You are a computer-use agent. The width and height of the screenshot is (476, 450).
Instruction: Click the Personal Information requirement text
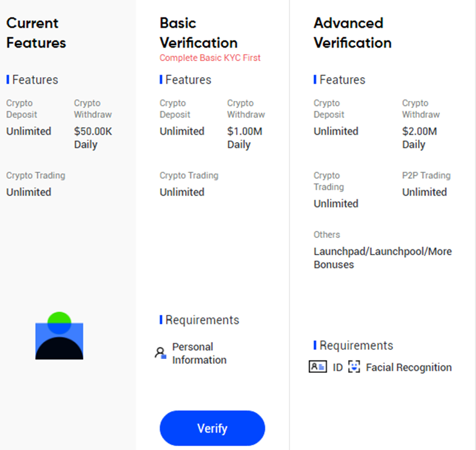(199, 353)
